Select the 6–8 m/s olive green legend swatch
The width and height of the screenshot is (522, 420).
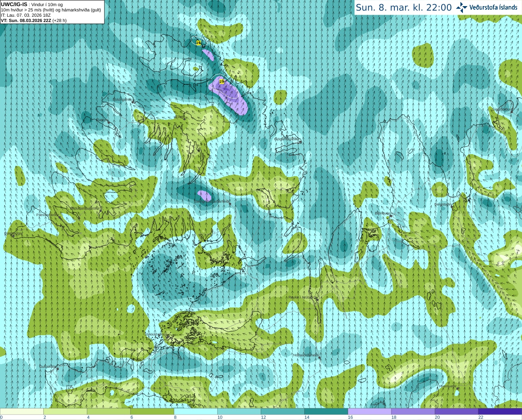point(152,411)
